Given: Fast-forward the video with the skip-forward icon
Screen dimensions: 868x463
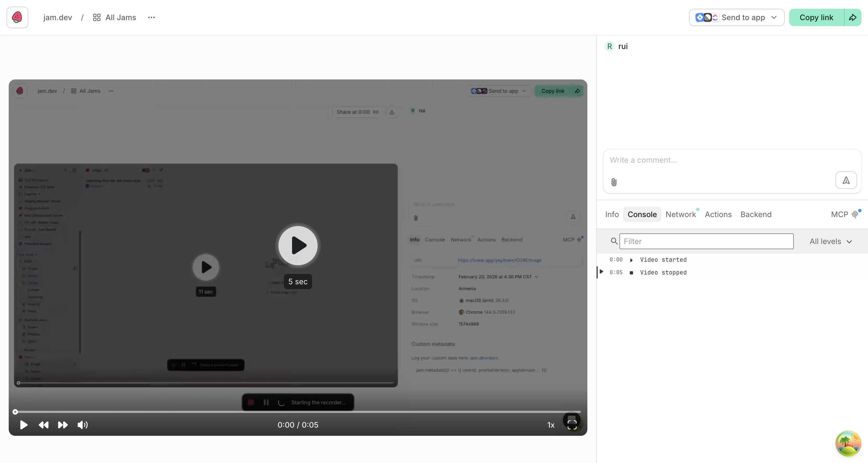Looking at the screenshot, I should tap(63, 425).
